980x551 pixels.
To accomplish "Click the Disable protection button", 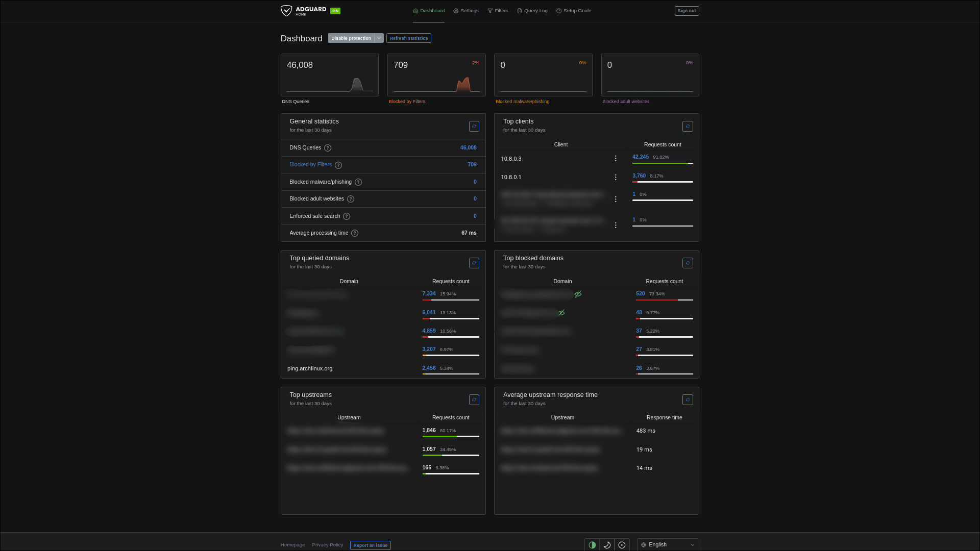I will click(x=351, y=38).
